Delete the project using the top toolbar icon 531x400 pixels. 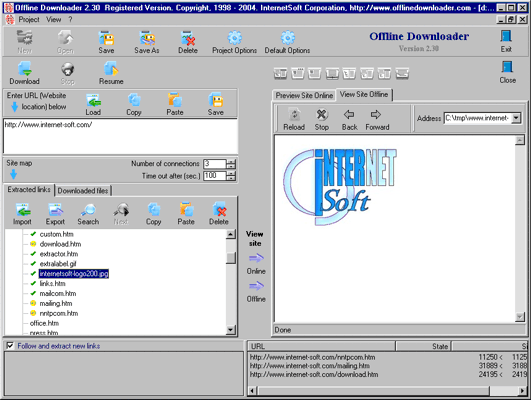coord(188,38)
